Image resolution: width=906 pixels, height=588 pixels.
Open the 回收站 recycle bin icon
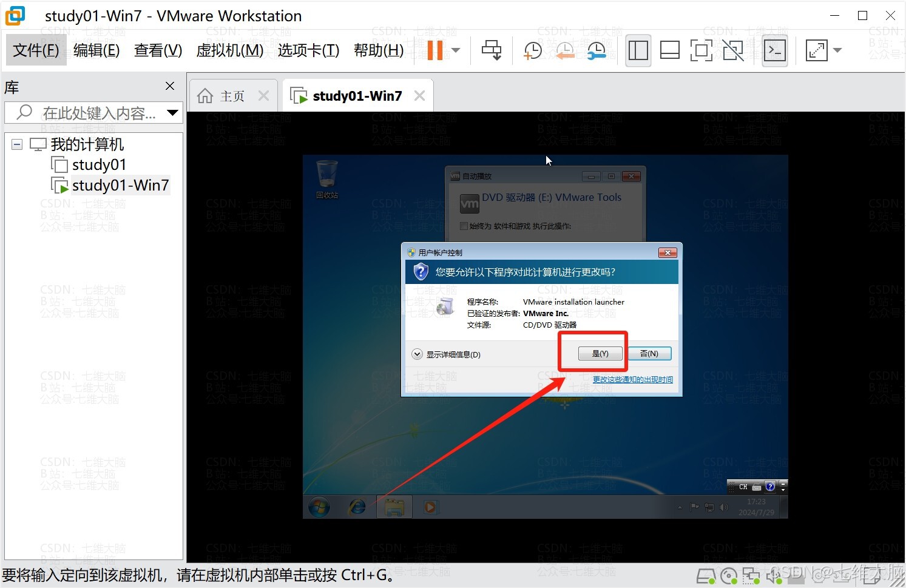pos(327,180)
